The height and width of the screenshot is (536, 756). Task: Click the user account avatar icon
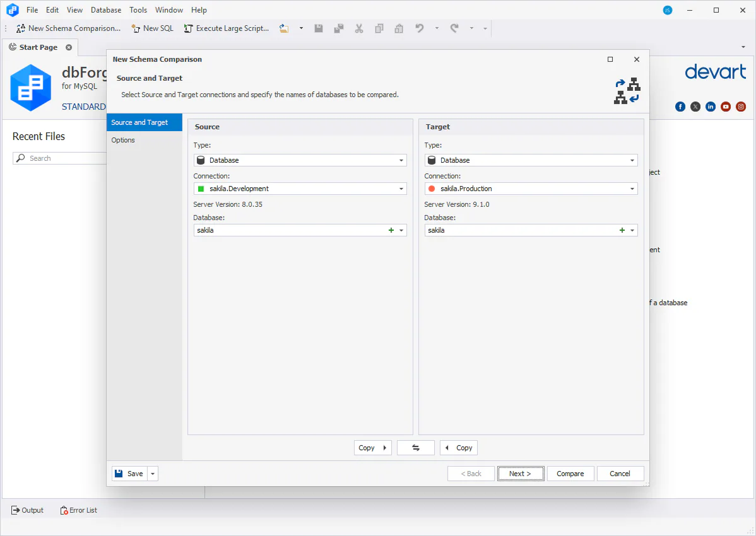tap(668, 10)
